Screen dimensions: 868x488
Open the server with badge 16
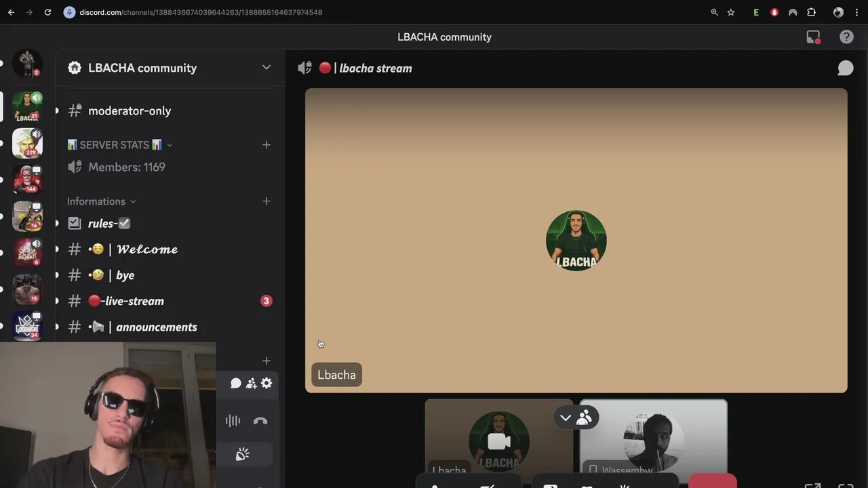tap(27, 216)
